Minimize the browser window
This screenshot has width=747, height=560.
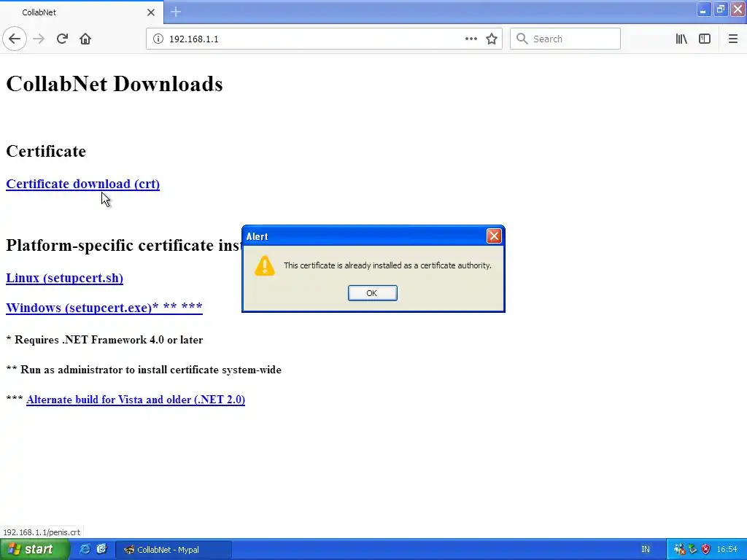pyautogui.click(x=703, y=9)
